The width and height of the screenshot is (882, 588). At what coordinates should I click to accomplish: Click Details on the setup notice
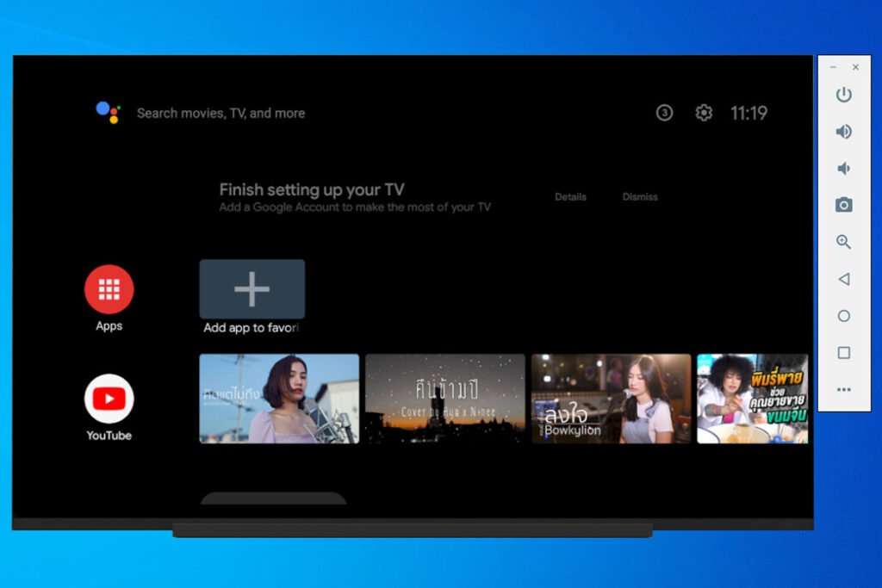569,196
